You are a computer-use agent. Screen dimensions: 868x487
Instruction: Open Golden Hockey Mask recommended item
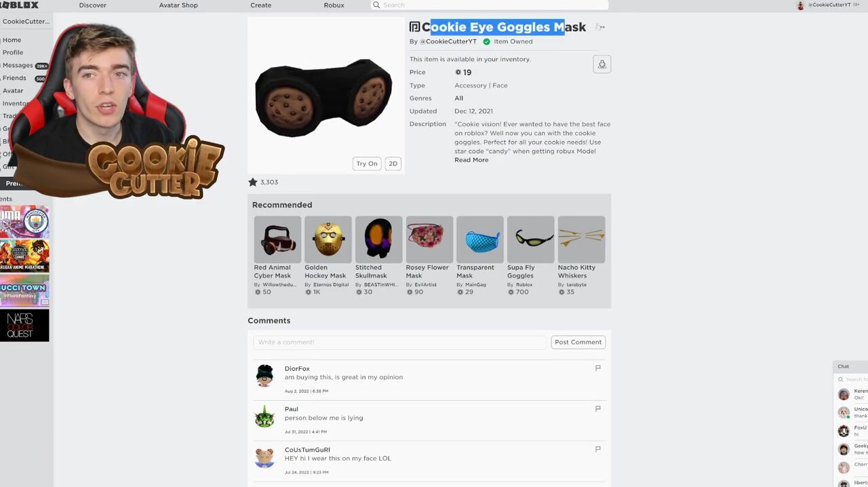pyautogui.click(x=328, y=239)
